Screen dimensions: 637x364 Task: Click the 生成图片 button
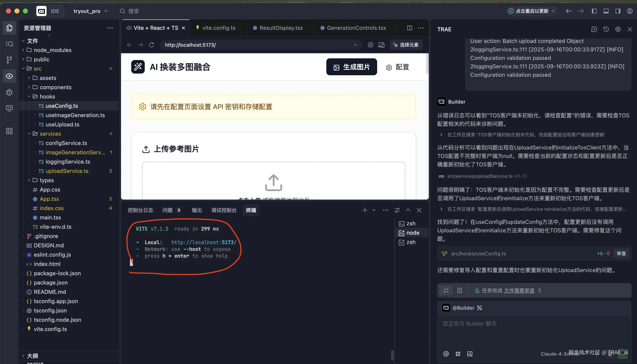click(x=352, y=67)
